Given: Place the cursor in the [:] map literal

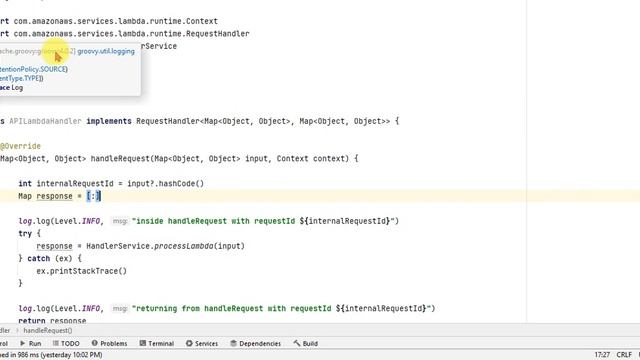Looking at the screenshot, I should (93, 196).
